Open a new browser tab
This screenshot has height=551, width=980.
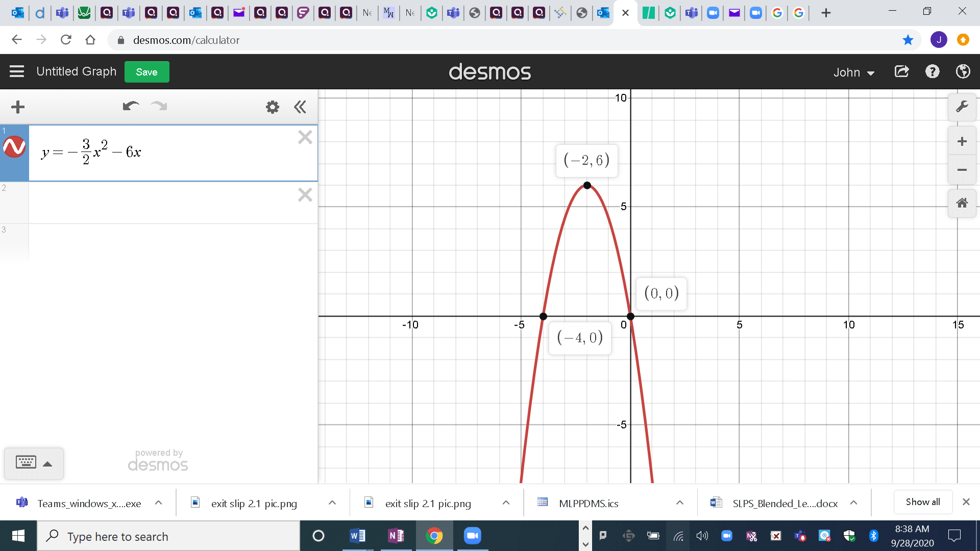point(825,13)
